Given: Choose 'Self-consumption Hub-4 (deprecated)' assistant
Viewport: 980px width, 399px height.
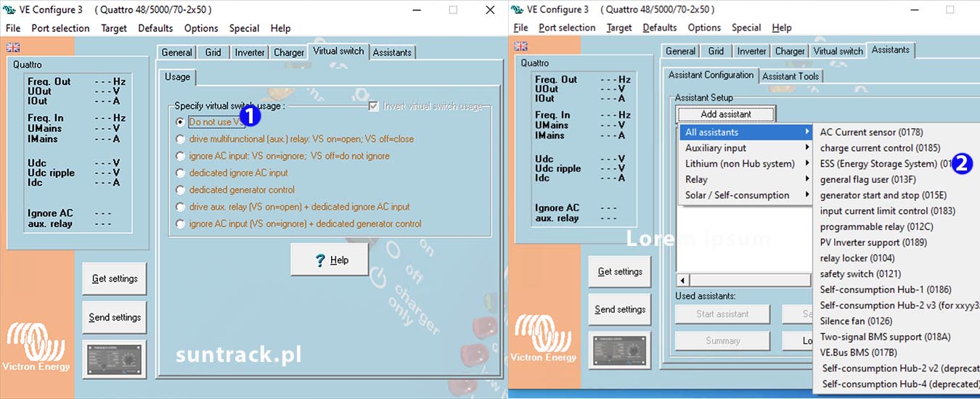Looking at the screenshot, I should [897, 384].
